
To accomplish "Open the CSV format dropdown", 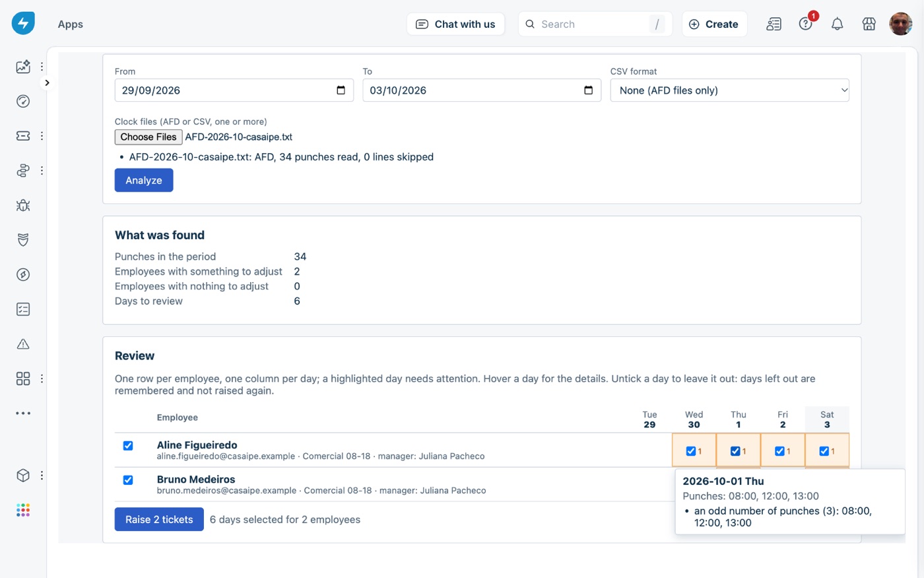I will pyautogui.click(x=729, y=90).
